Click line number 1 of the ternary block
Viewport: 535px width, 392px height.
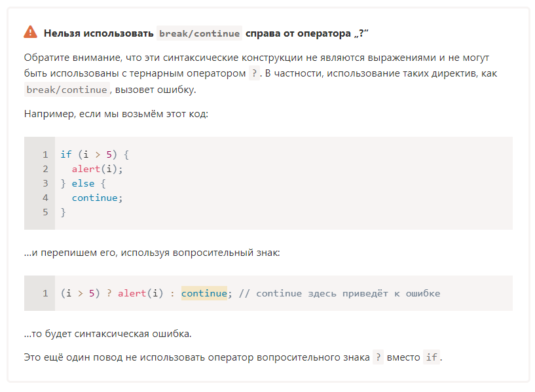45,293
